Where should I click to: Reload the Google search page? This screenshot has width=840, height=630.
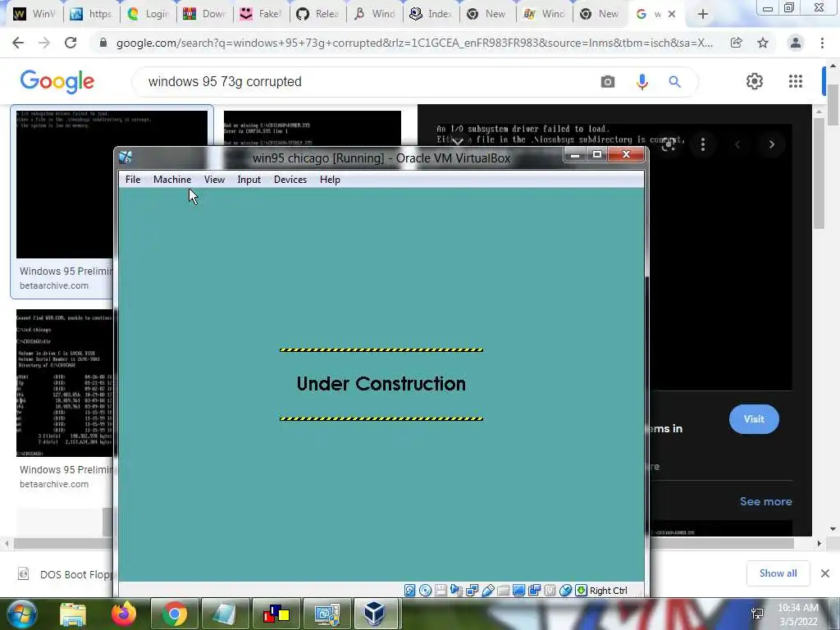tap(71, 43)
